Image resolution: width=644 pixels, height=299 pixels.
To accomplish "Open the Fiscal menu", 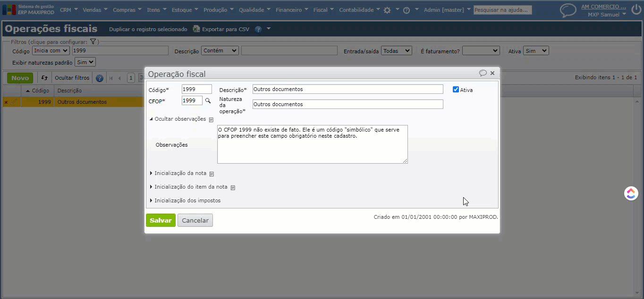I will 323,10.
